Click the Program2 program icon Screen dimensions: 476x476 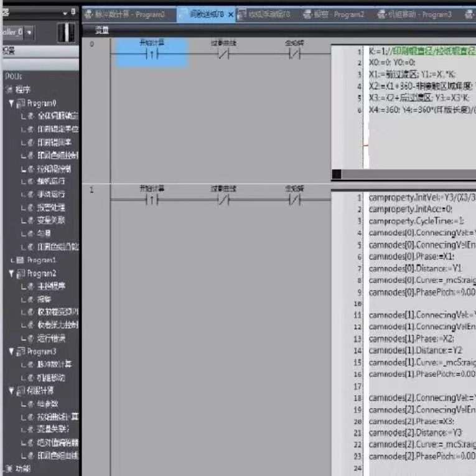click(21, 274)
